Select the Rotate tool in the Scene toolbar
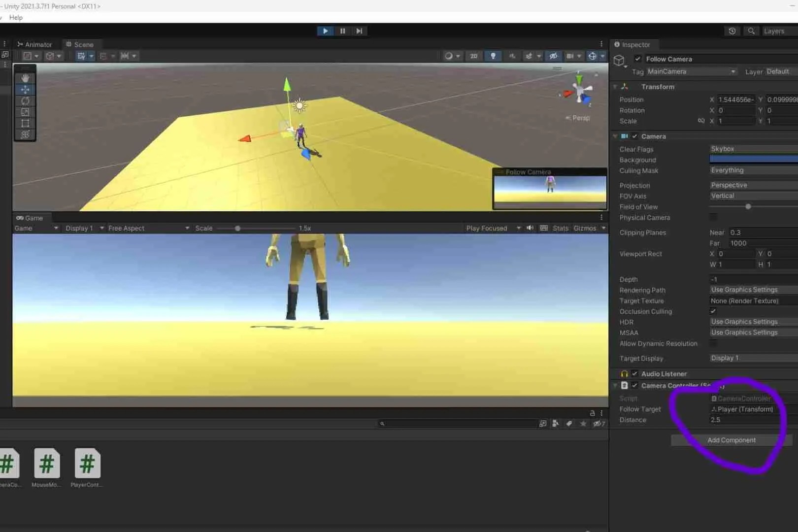This screenshot has height=532, width=798. tap(25, 100)
